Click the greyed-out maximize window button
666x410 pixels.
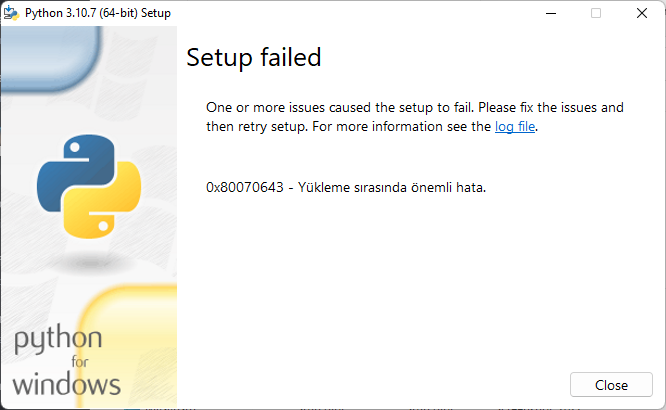point(596,14)
